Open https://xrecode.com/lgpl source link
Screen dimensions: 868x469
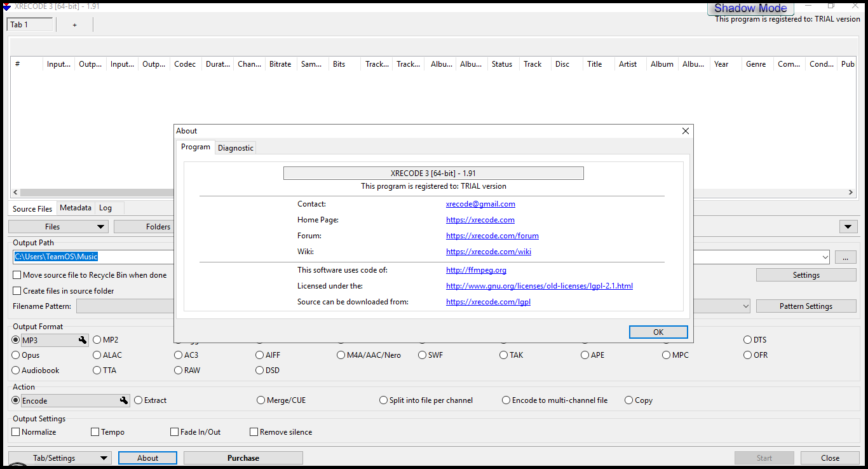click(x=488, y=302)
